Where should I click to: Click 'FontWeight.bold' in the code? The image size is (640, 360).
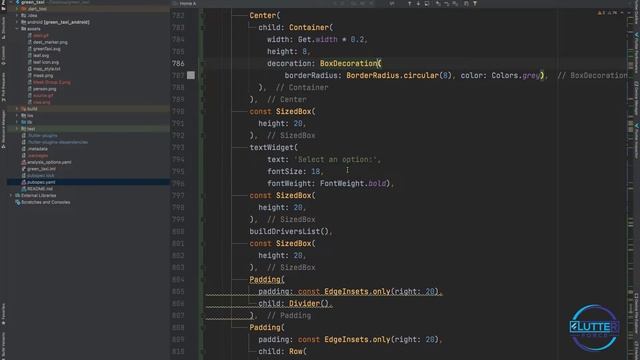click(x=353, y=184)
